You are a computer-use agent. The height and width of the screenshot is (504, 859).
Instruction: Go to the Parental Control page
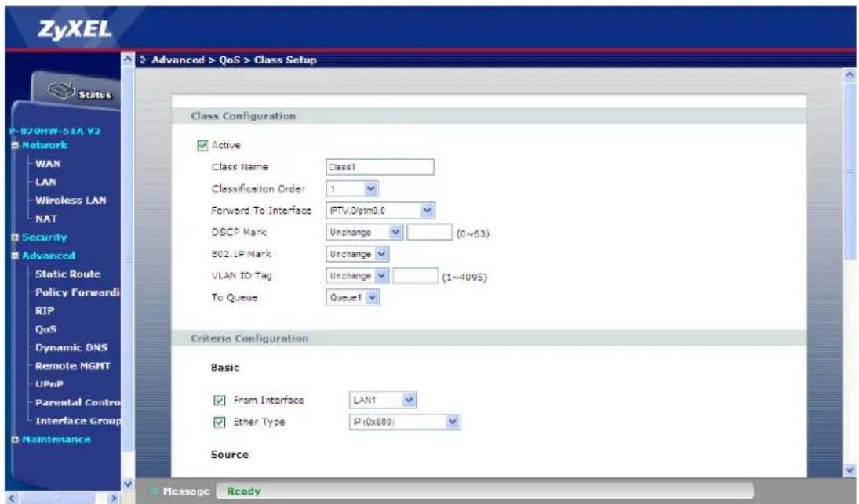pos(77,403)
